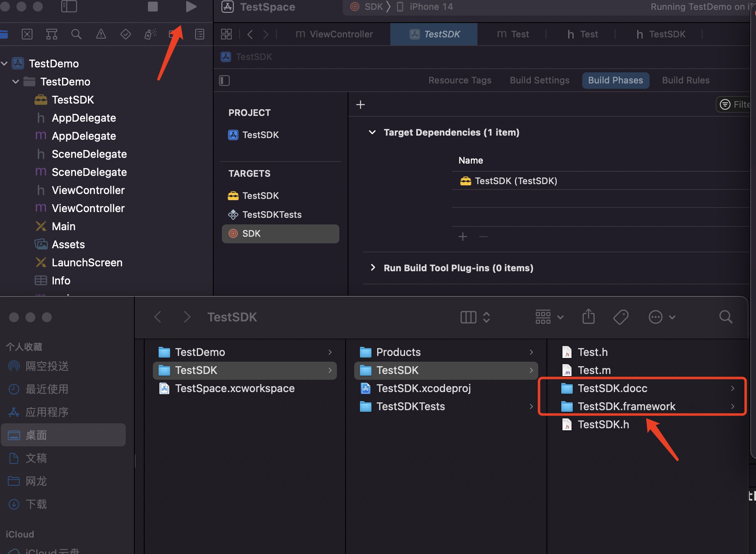This screenshot has width=756, height=554.
Task: Open the Finder action ellipsis menu
Action: [661, 317]
